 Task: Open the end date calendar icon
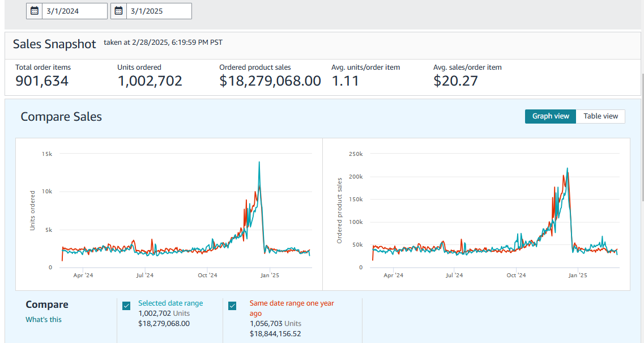pos(119,11)
